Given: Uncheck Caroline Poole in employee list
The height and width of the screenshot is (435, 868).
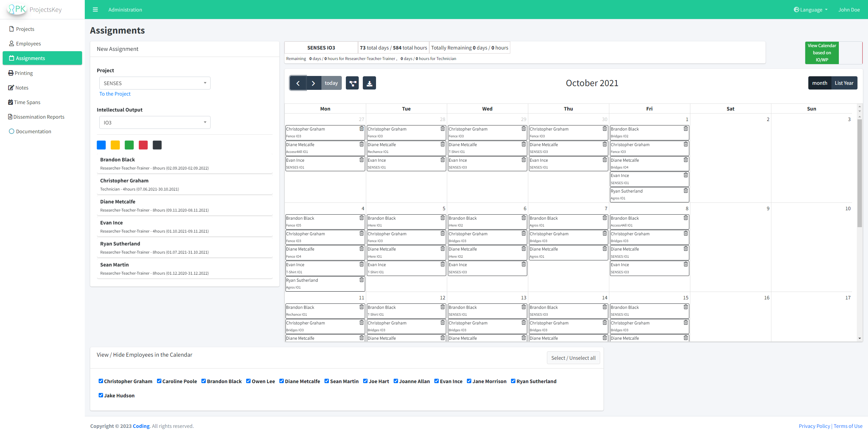Looking at the screenshot, I should pos(159,381).
